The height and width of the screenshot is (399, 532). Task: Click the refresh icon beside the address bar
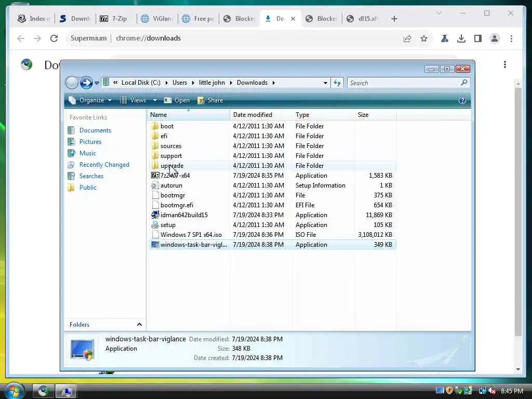337,83
